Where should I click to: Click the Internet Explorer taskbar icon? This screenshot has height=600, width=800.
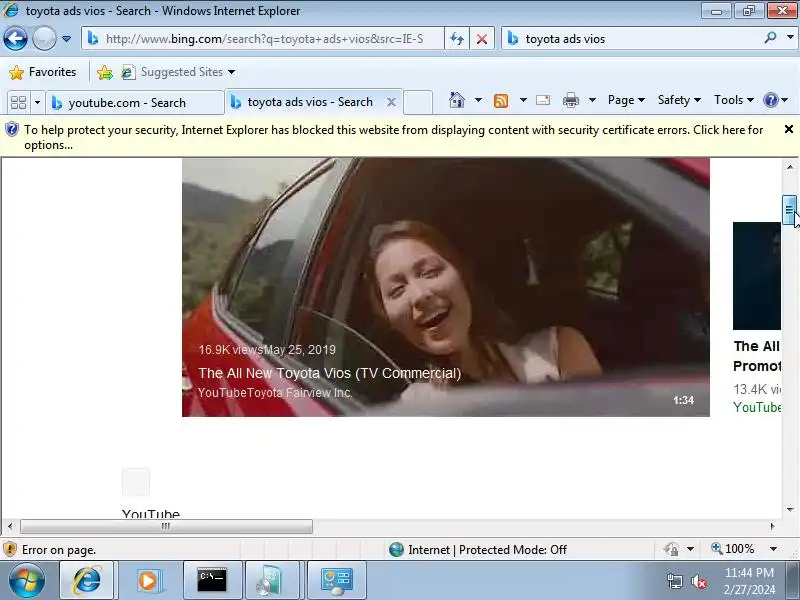(x=87, y=581)
